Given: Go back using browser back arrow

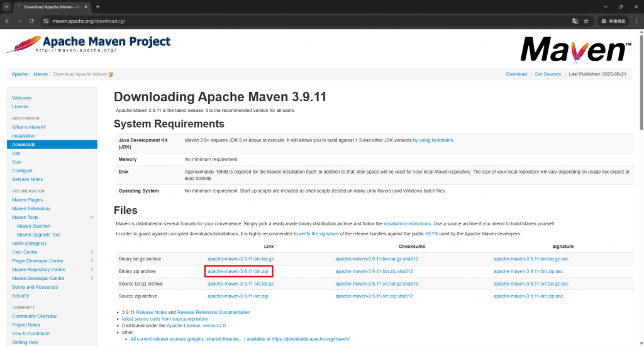Looking at the screenshot, I should tap(8, 21).
